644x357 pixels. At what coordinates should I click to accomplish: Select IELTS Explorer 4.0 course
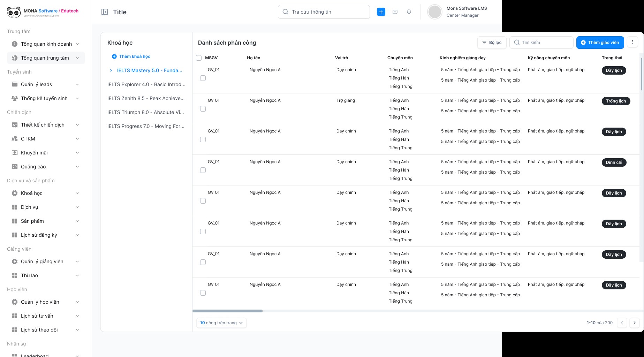[x=146, y=84]
